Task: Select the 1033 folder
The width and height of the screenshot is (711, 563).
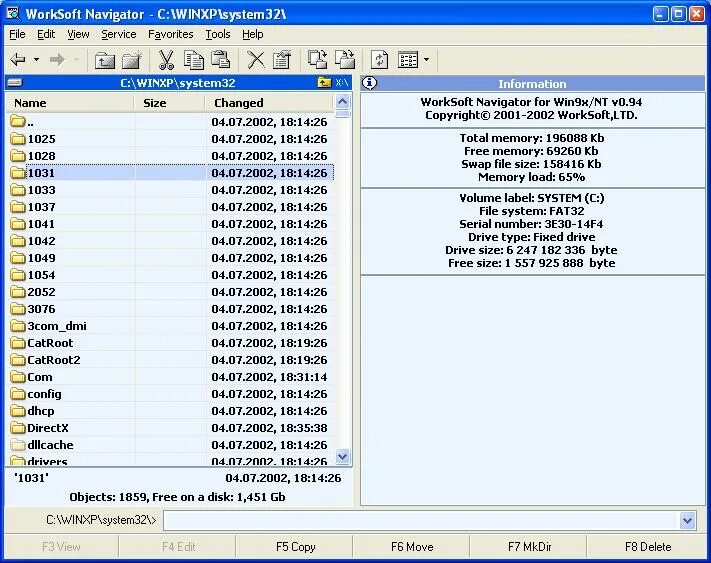Action: 170,190
